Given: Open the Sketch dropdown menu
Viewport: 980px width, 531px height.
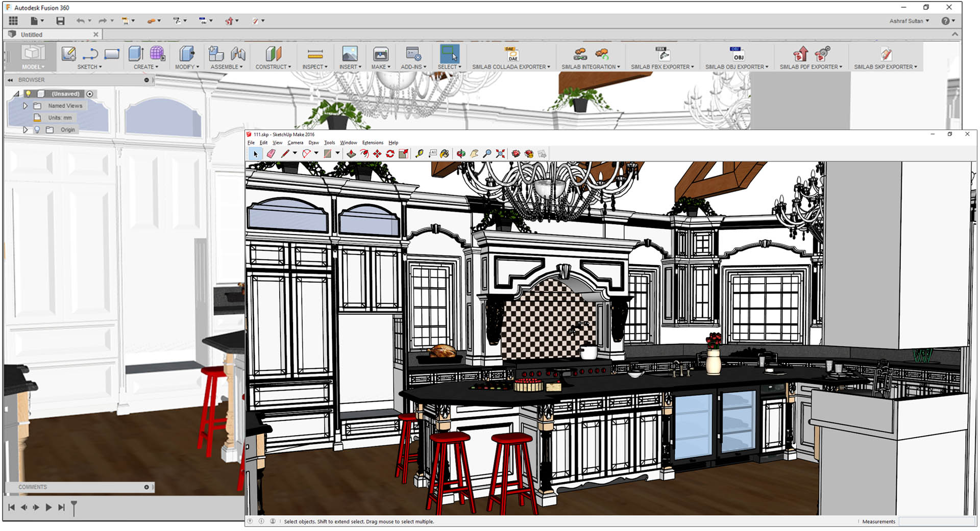Looking at the screenshot, I should [x=89, y=67].
